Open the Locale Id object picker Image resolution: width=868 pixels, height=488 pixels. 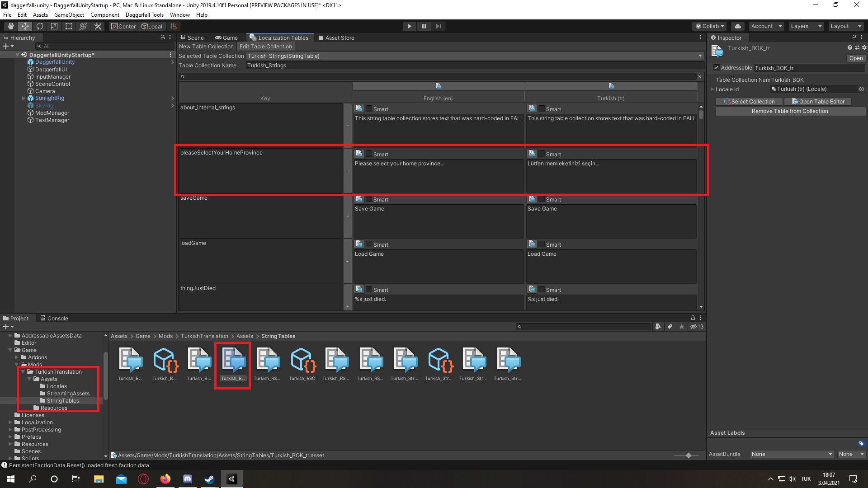coord(862,89)
